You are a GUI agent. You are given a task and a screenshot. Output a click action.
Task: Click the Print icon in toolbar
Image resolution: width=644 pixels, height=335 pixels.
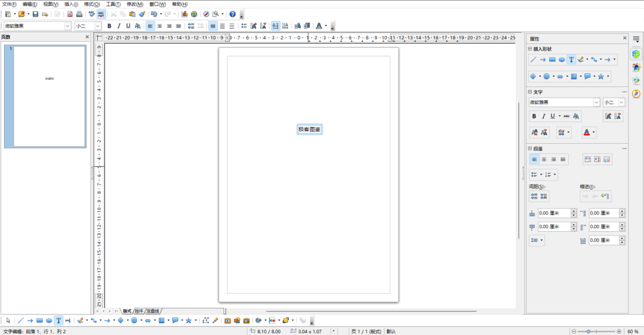(79, 14)
